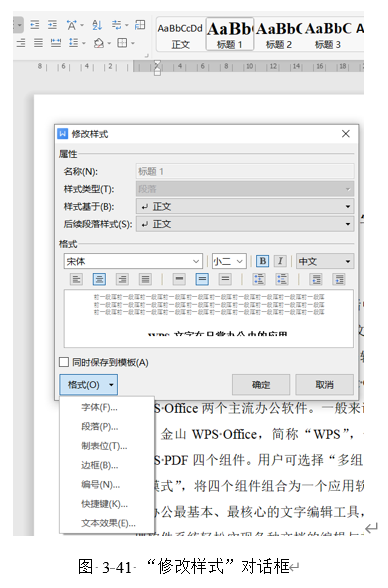Toggle Bold button in format section
This screenshot has height=588, width=388.
pos(262,261)
